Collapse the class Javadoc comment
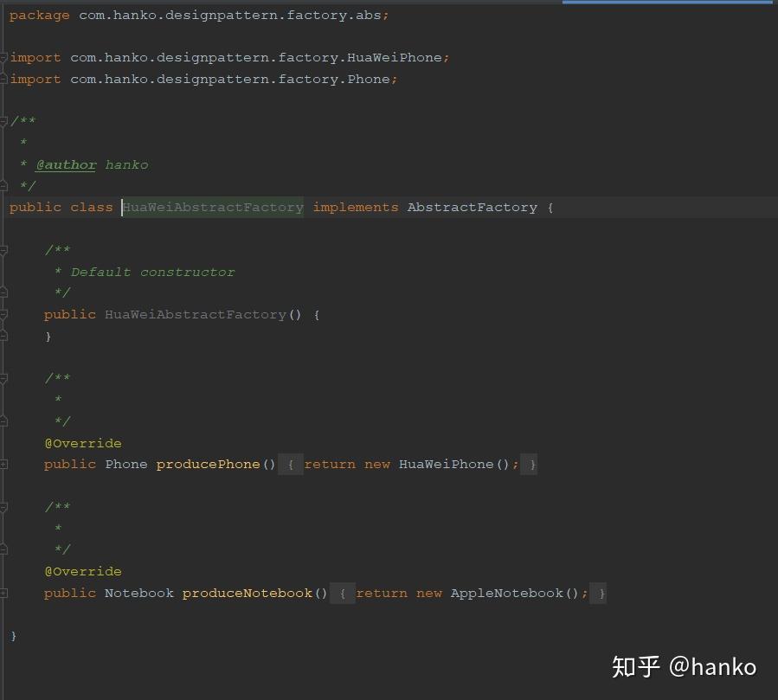 3,121
